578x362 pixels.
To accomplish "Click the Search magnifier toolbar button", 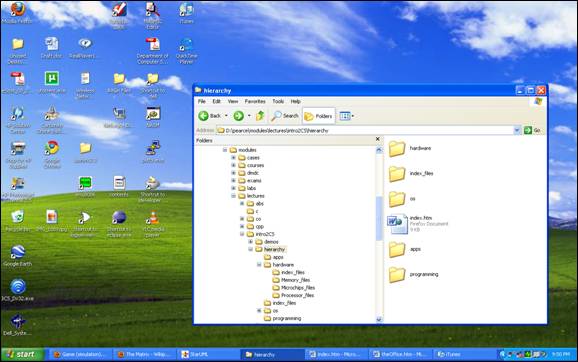I will [285, 116].
